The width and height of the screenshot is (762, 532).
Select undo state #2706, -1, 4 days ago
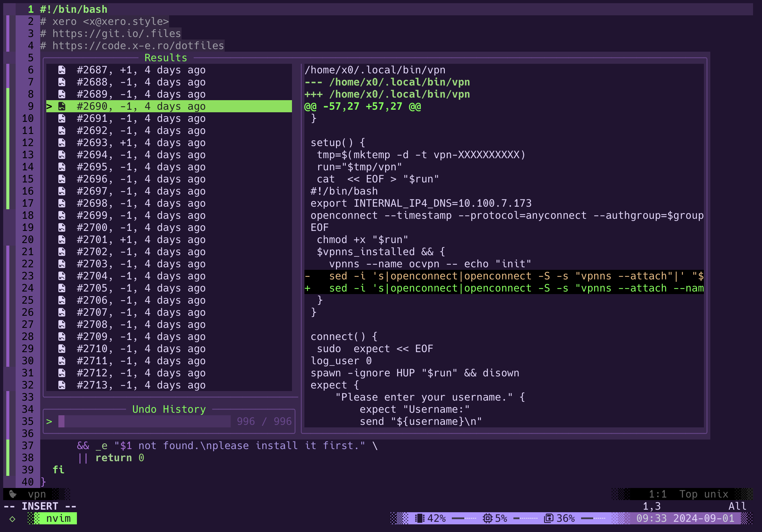coord(169,300)
